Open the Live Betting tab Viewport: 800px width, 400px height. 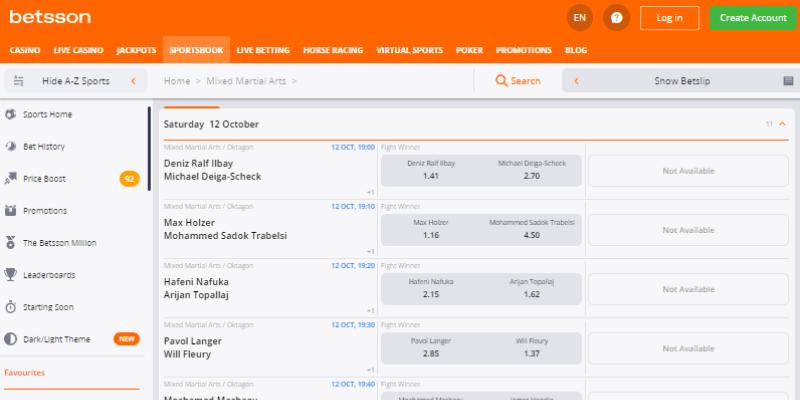point(263,50)
